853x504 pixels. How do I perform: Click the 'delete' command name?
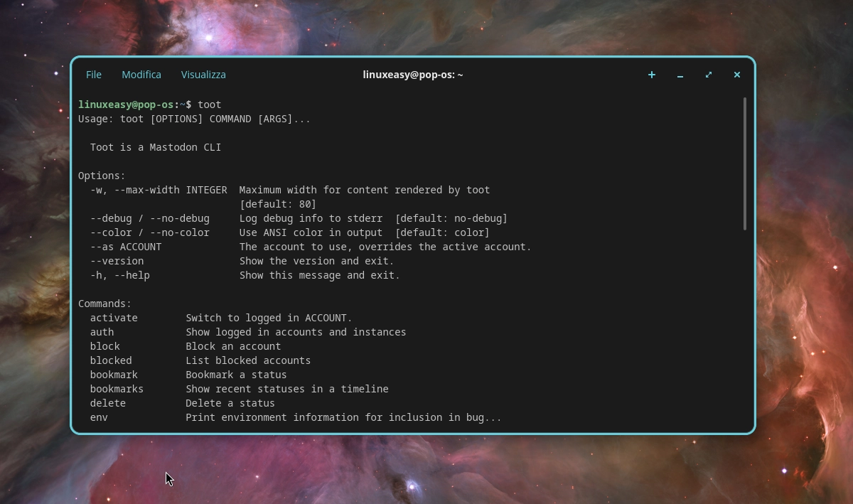[x=108, y=403]
